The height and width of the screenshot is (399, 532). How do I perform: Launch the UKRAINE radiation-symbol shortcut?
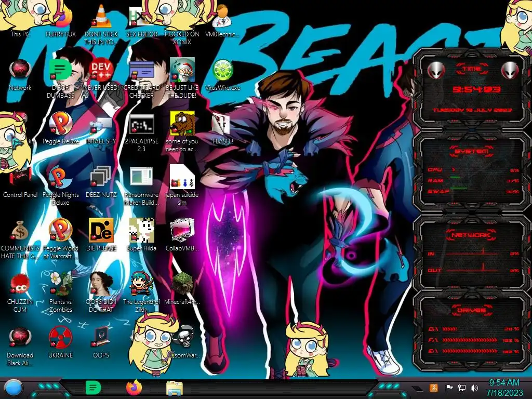61,343
